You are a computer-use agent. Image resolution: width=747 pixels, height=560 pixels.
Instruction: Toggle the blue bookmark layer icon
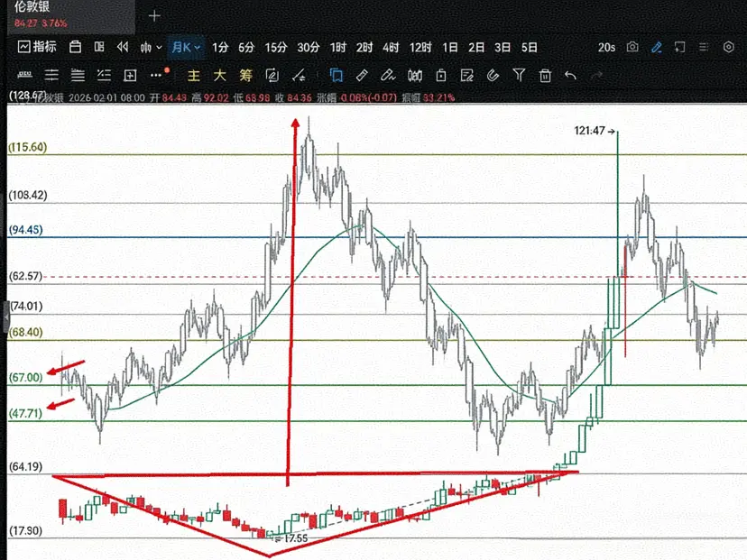(337, 75)
